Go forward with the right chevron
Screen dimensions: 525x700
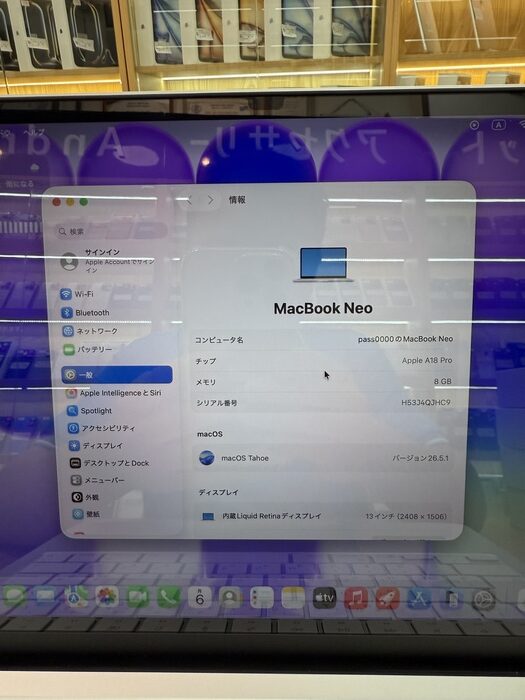click(x=210, y=200)
